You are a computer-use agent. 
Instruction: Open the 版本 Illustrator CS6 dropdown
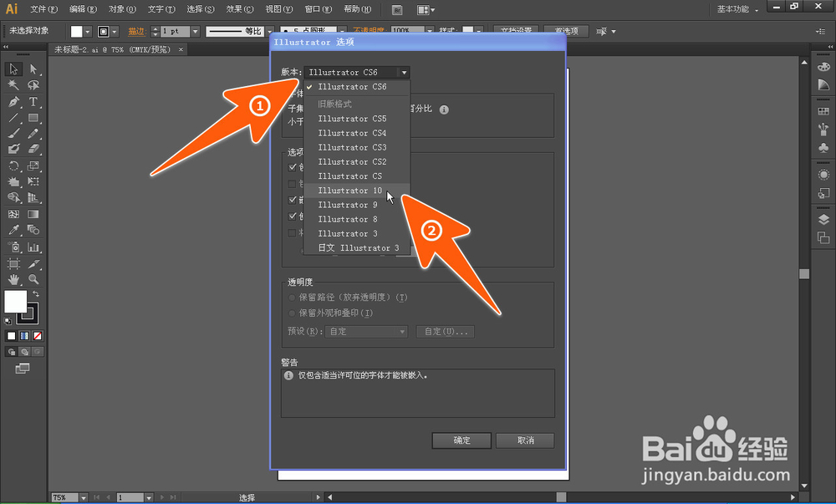(x=357, y=72)
